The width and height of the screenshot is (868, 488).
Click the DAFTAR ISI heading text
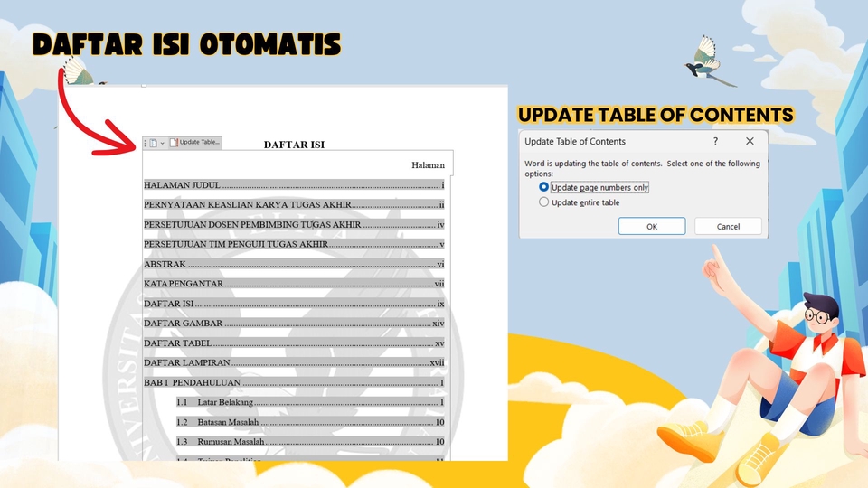coord(294,145)
